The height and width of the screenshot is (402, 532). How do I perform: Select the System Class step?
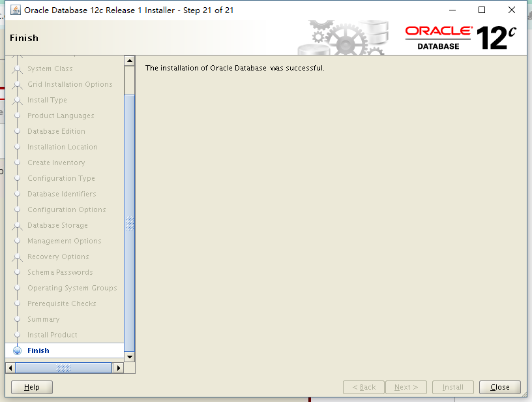pos(50,69)
